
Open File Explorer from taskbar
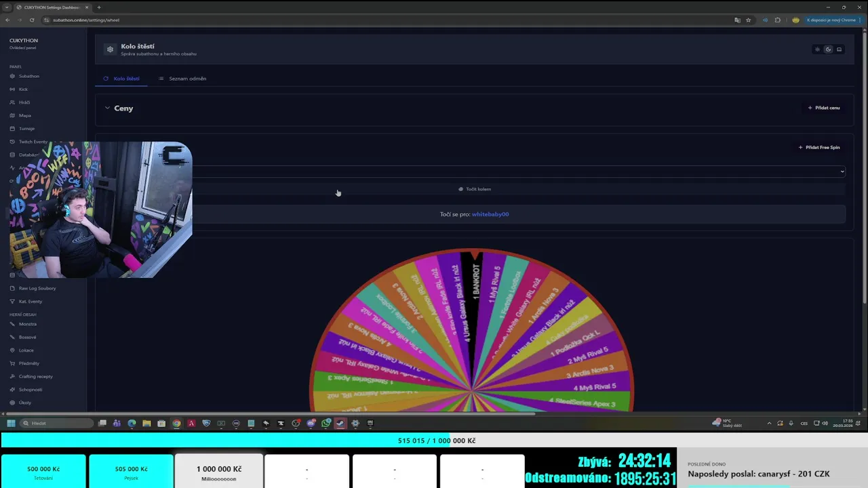(146, 423)
